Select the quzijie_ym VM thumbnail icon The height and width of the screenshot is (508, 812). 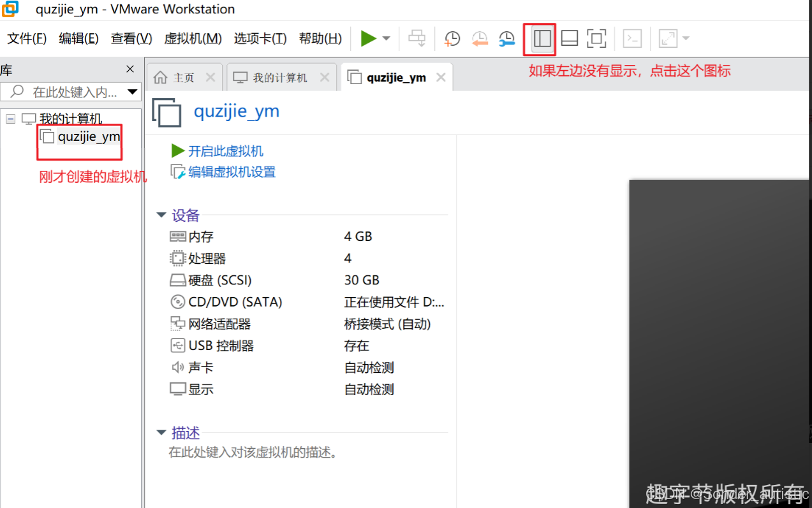166,112
